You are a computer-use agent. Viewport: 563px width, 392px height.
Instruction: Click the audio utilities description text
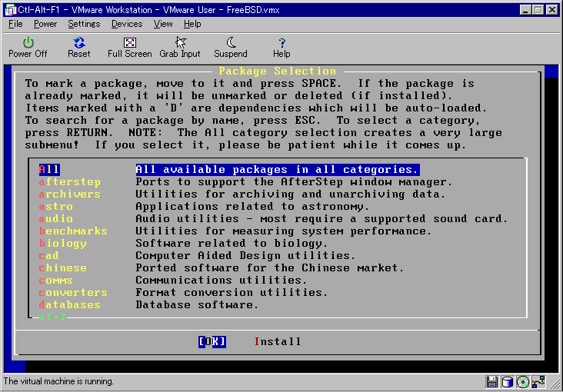click(321, 219)
